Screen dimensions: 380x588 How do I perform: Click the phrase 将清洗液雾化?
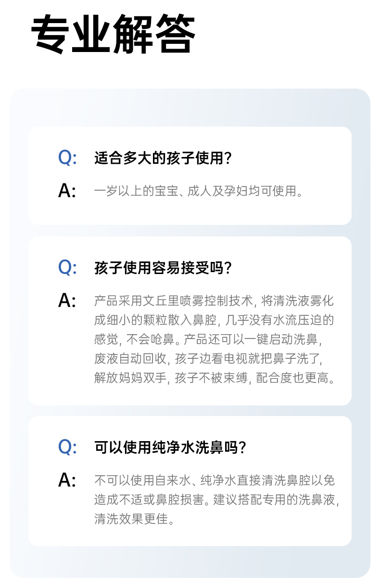coord(297,301)
